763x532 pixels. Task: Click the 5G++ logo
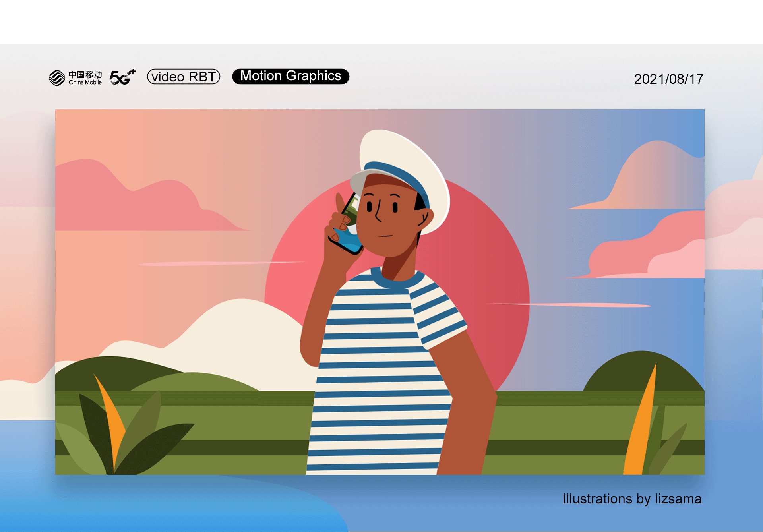click(x=122, y=77)
